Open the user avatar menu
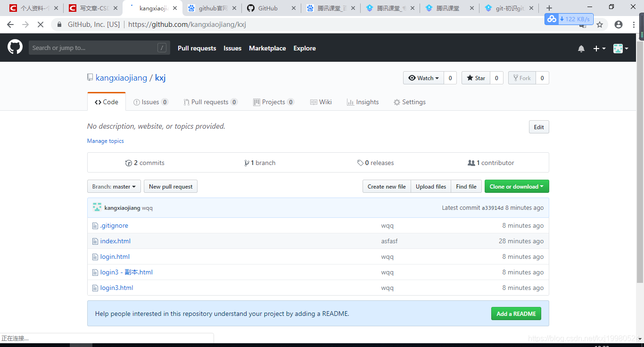 [620, 49]
